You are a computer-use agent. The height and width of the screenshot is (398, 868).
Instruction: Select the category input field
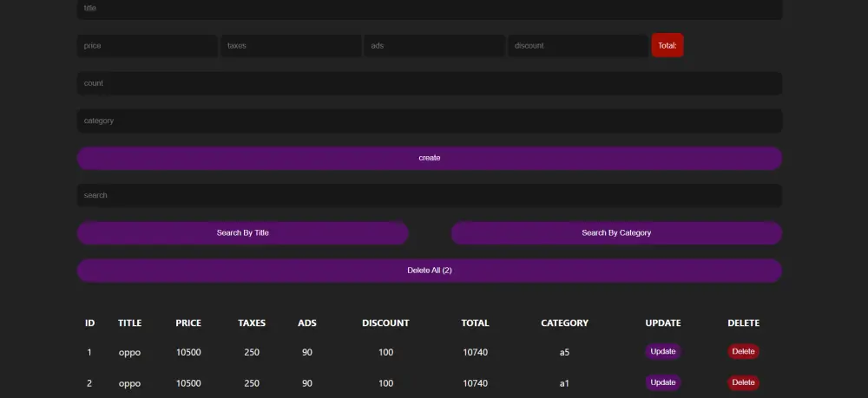coord(430,121)
